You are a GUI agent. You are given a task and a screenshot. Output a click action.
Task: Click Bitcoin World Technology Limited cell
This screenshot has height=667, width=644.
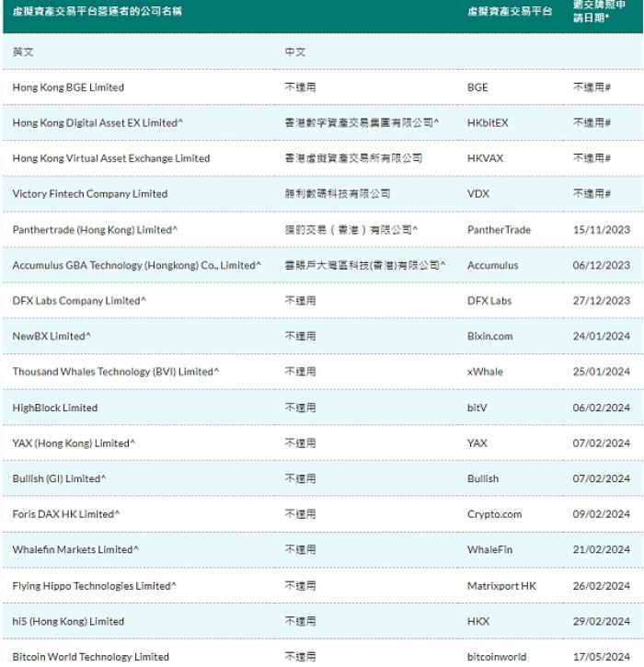90,657
